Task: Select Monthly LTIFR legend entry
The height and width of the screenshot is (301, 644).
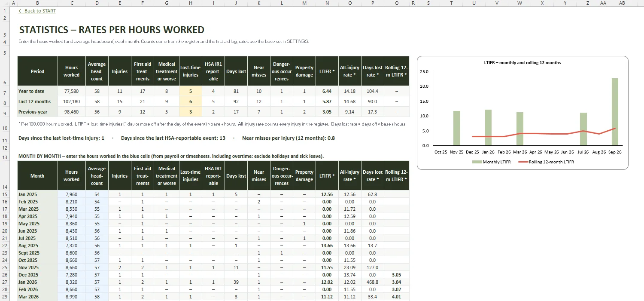Action: [492, 162]
